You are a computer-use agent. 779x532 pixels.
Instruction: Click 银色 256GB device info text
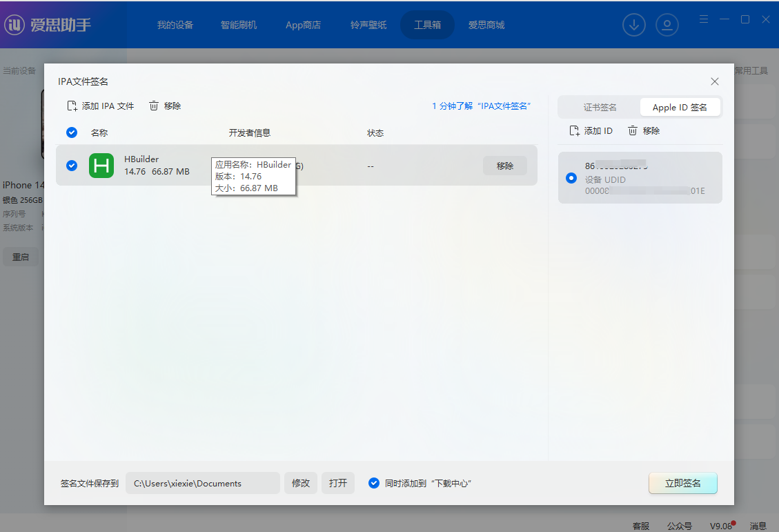click(x=22, y=200)
